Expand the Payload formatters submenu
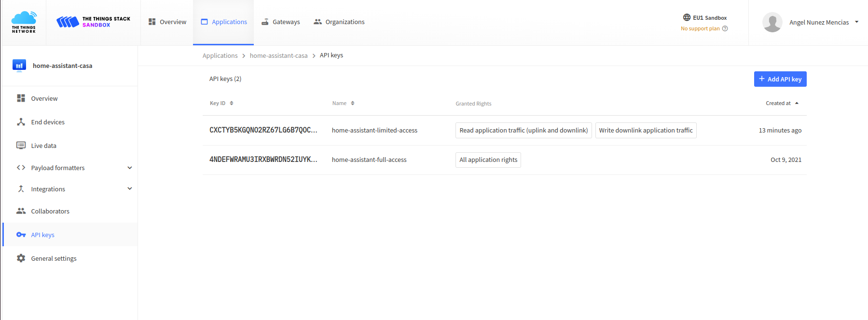Viewport: 868px width, 320px height. 129,168
